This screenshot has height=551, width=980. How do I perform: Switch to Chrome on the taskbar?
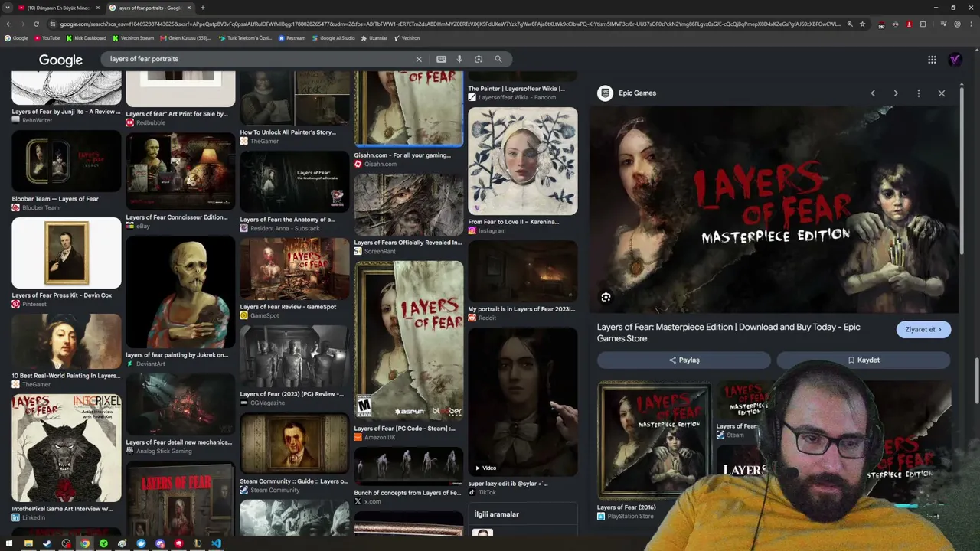[x=85, y=543]
